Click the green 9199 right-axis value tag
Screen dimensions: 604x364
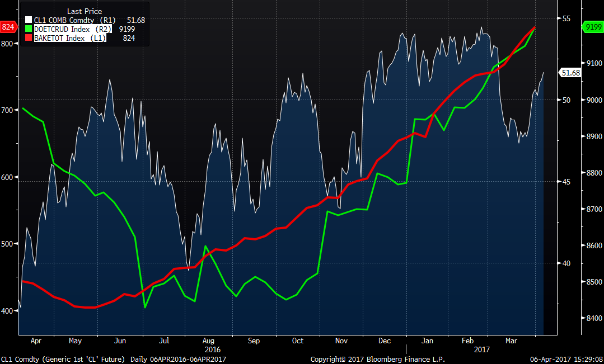(592, 27)
